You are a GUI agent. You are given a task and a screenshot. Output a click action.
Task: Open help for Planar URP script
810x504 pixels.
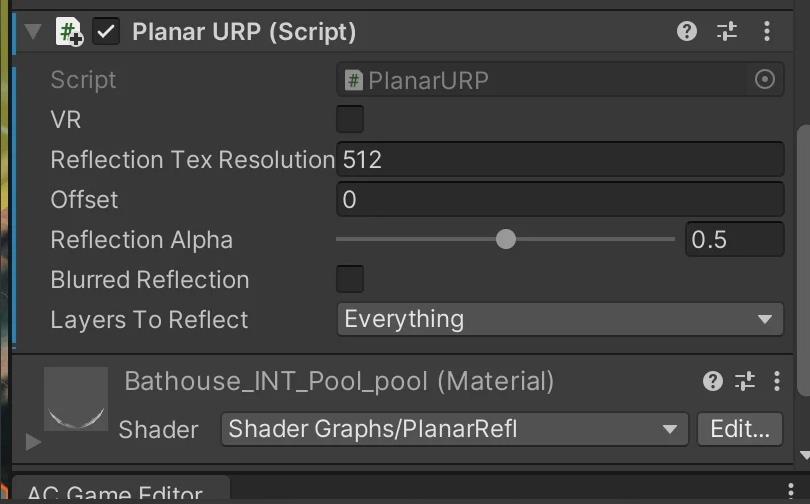point(686,31)
